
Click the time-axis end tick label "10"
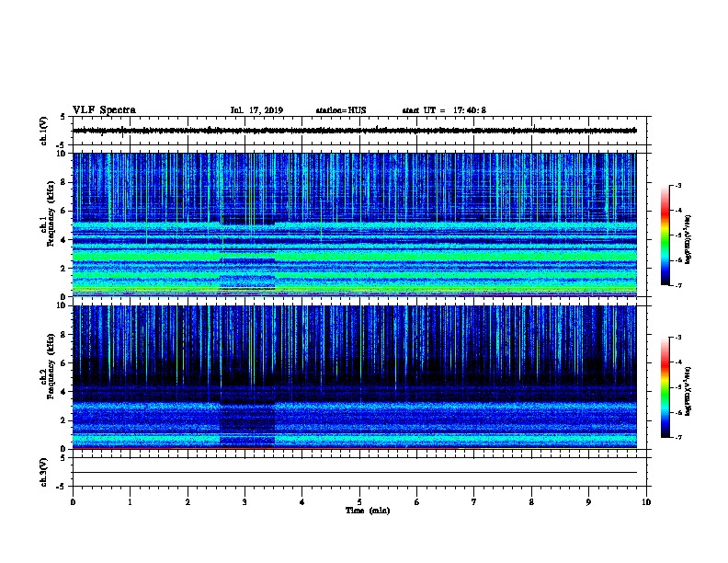tap(646, 501)
